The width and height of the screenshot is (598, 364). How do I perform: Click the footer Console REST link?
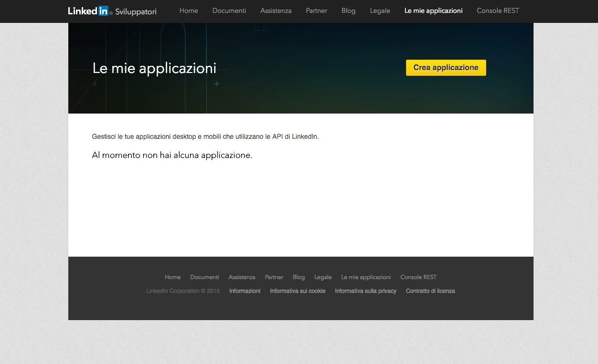coord(418,277)
